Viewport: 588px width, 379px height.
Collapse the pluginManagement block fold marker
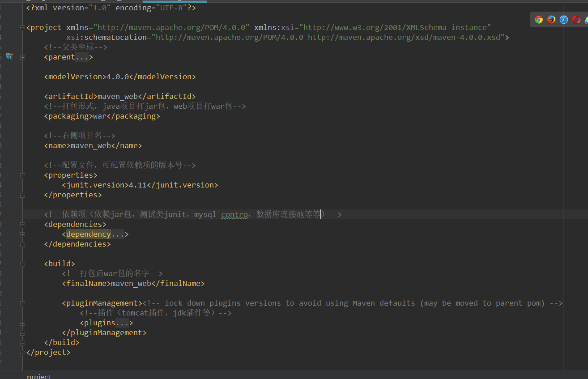tap(22, 303)
